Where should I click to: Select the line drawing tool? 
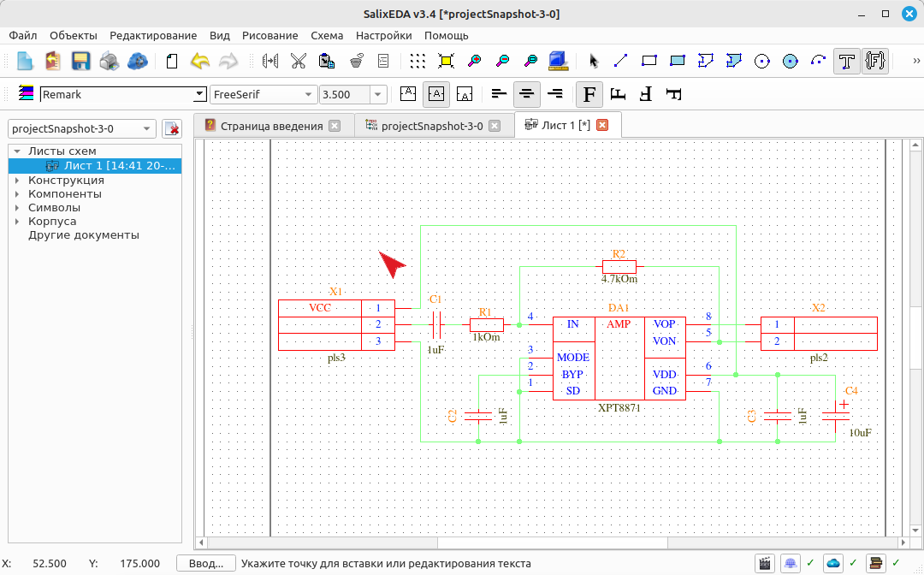pos(620,61)
